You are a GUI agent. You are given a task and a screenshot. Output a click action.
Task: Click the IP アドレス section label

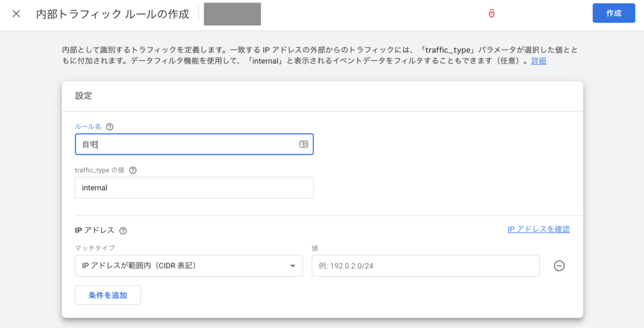94,230
